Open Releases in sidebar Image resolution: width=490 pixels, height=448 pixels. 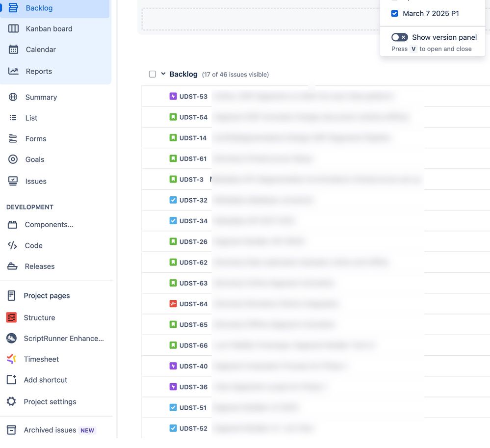click(40, 266)
